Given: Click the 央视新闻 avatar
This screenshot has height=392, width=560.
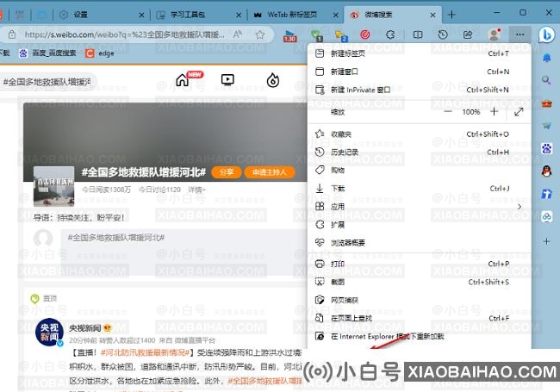Looking at the screenshot, I should (49, 333).
